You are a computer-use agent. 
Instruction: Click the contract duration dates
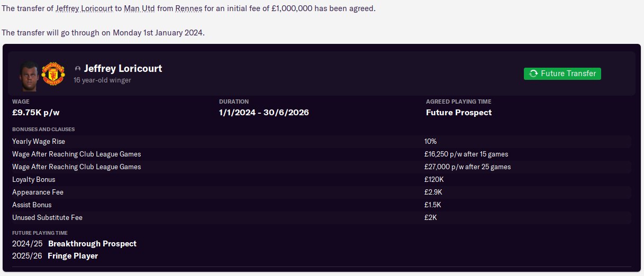[x=264, y=112]
